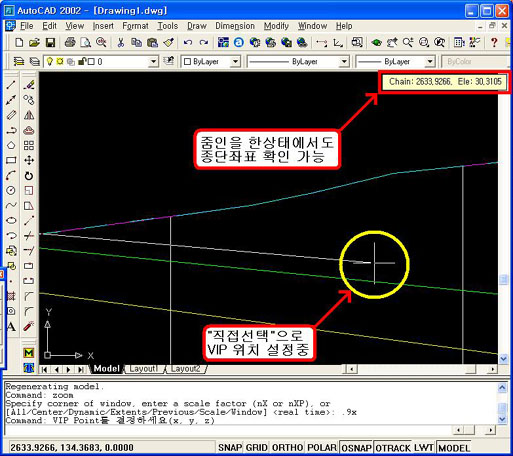Open the Tools menu
513x456 pixels.
point(167,26)
